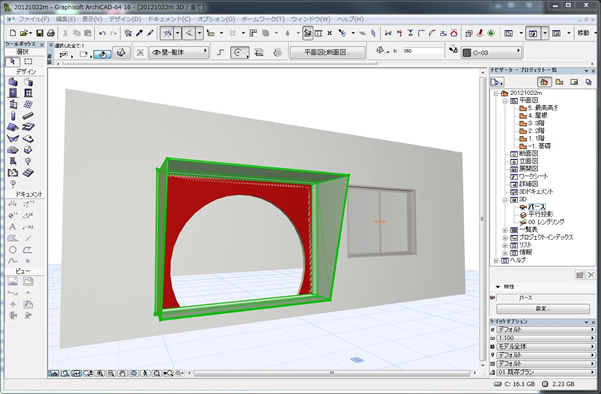Save the project with floppy icon
Viewport: 601px width, 394px height.
click(x=39, y=33)
